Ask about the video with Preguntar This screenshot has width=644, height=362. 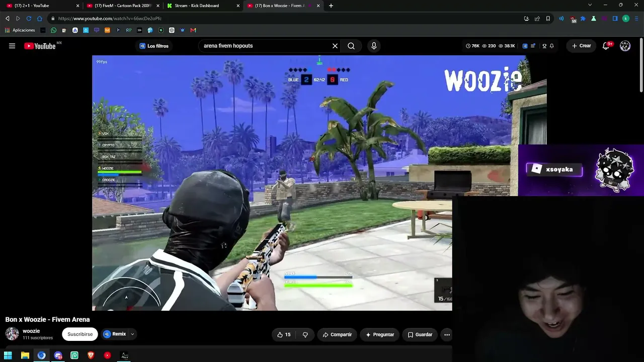pyautogui.click(x=380, y=334)
